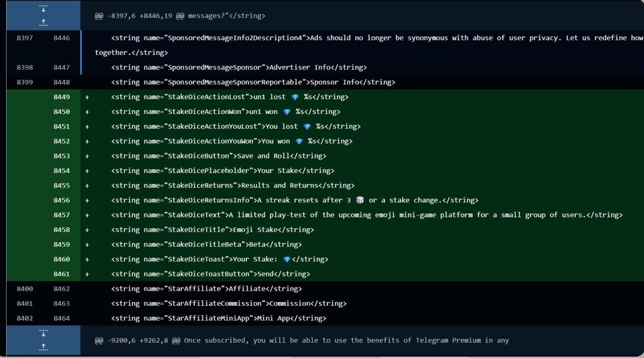Click the dice emoji in the StakeDiceReturnsInfo line
This screenshot has width=644, height=358.
pyautogui.click(x=360, y=200)
